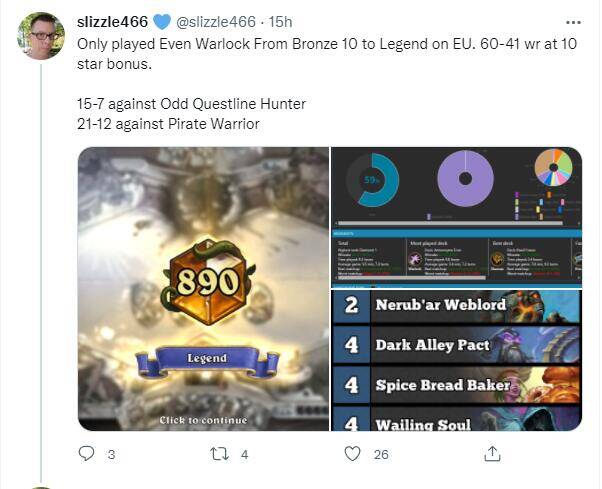Click the slizzle466 display name
The image size is (602, 489).
pos(112,22)
